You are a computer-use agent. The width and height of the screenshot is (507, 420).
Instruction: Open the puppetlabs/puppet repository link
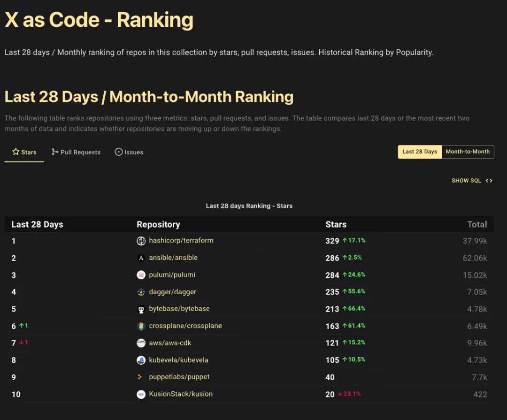(179, 377)
